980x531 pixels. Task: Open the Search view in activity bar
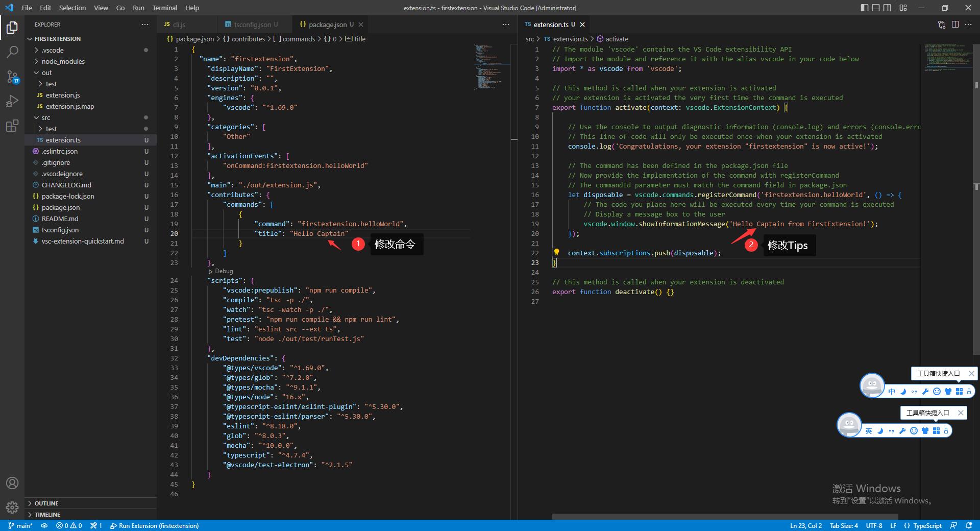click(12, 52)
